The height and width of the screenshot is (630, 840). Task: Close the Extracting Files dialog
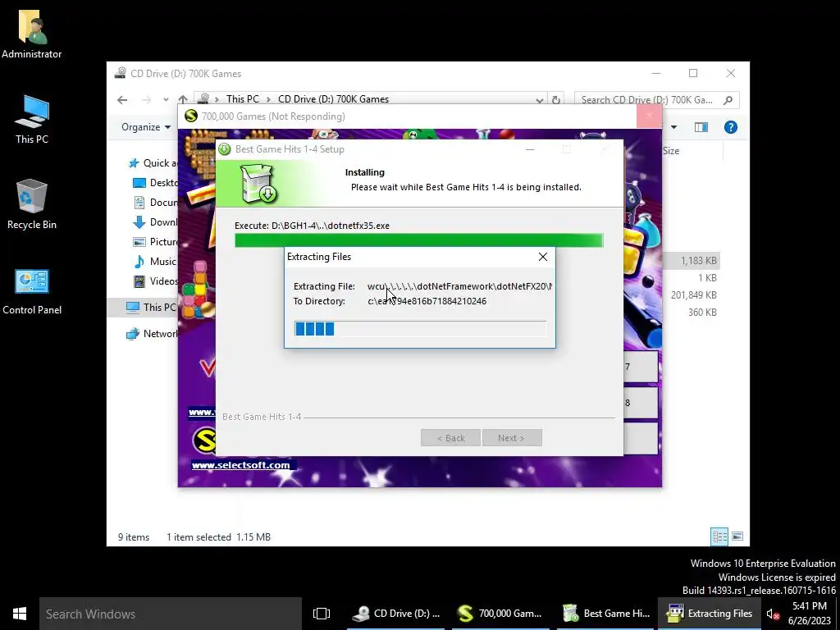point(543,257)
